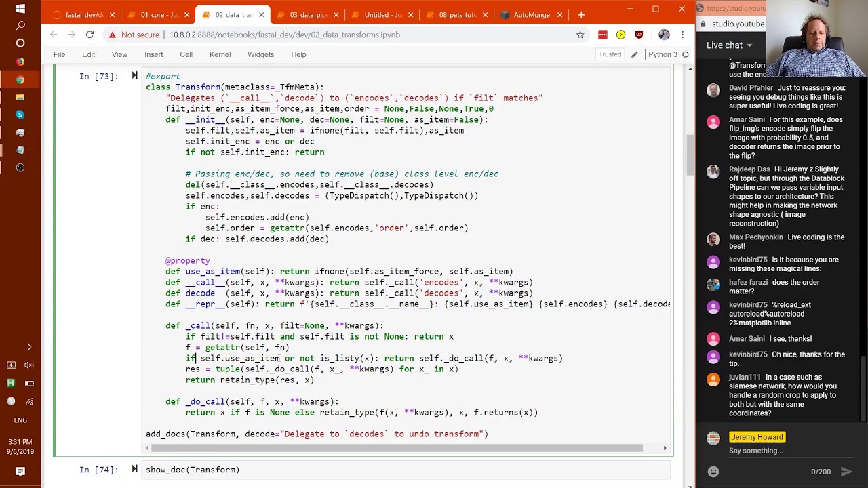Open the Chrome three-dot menu
This screenshot has height=488, width=868.
pyautogui.click(x=682, y=35)
